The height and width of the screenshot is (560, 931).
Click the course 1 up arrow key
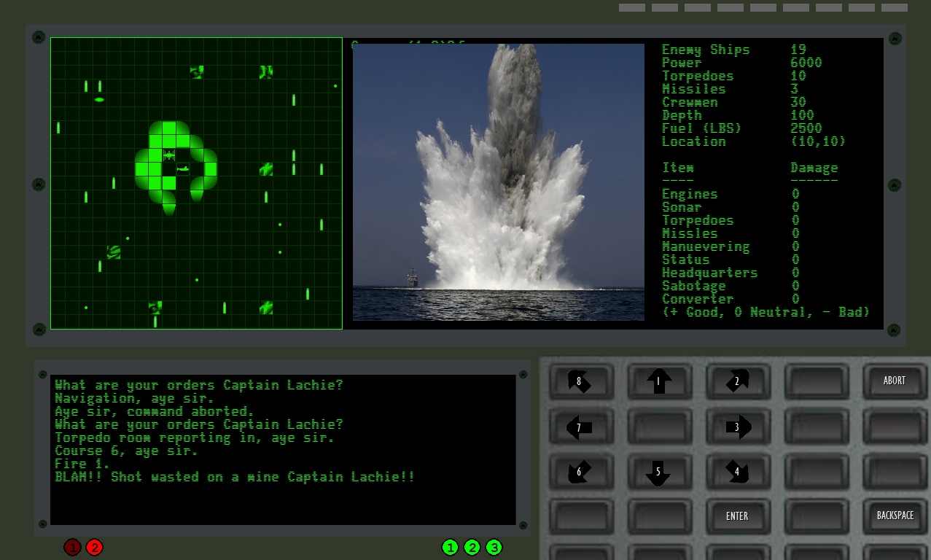(x=658, y=381)
